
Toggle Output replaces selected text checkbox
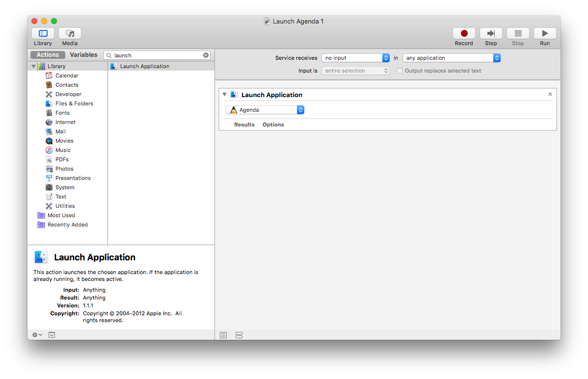(400, 71)
